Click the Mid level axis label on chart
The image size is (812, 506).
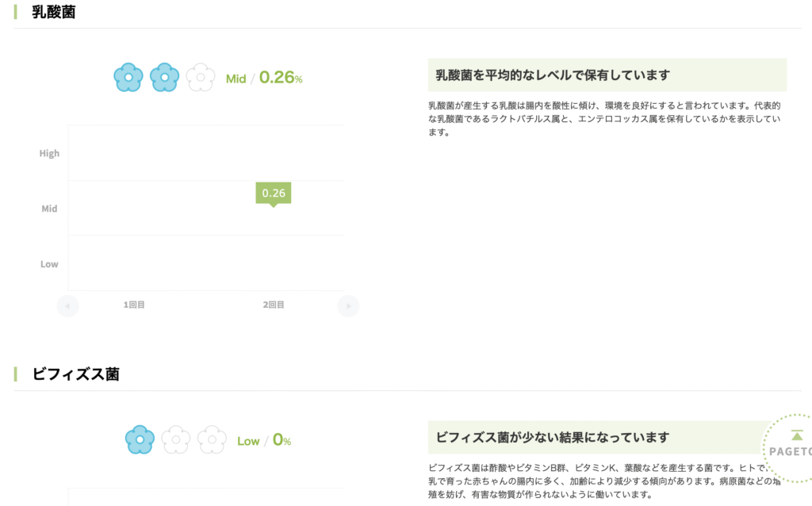point(49,209)
